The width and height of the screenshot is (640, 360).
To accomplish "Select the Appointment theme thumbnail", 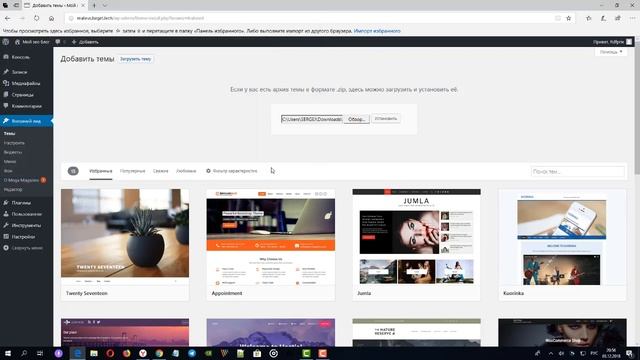I will (x=271, y=237).
